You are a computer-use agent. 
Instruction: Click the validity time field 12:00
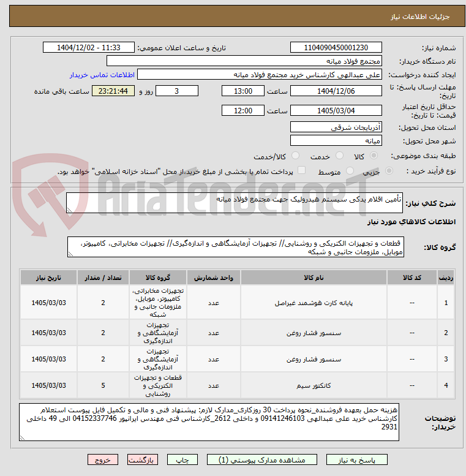click(x=243, y=110)
